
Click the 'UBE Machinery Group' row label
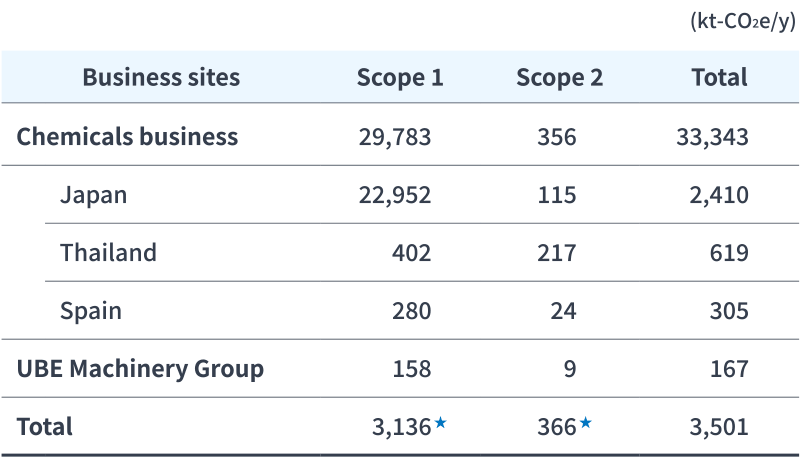[x=140, y=369]
